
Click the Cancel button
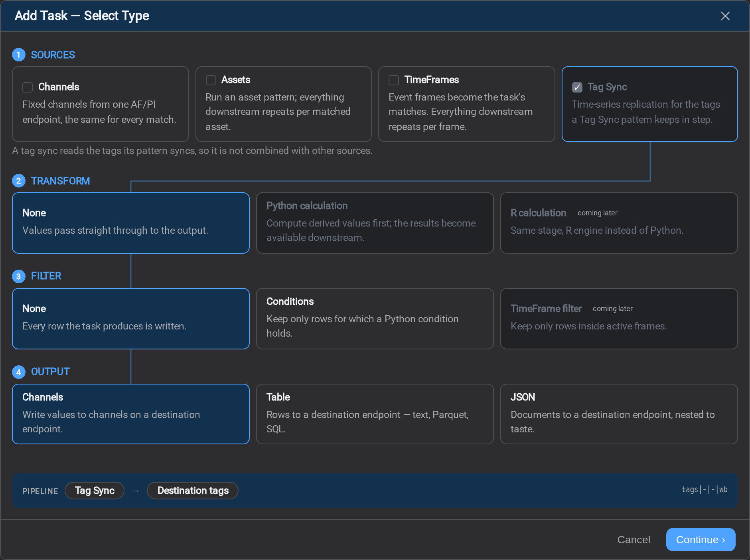(x=634, y=540)
